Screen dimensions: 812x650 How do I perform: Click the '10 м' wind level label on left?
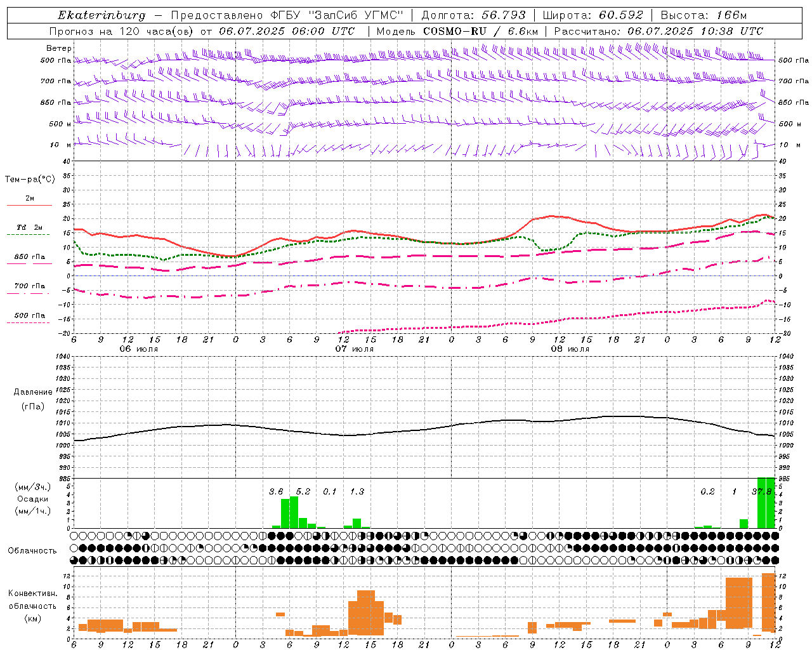pyautogui.click(x=60, y=145)
